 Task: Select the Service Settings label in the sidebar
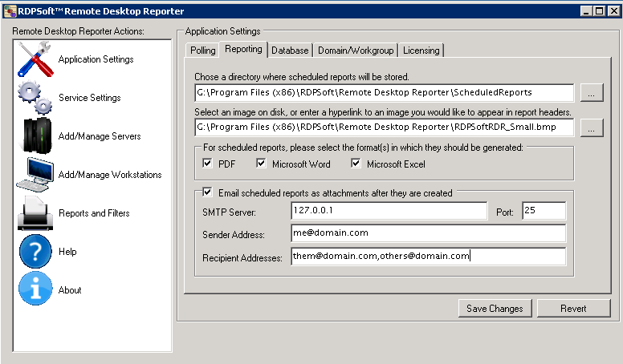(x=89, y=98)
